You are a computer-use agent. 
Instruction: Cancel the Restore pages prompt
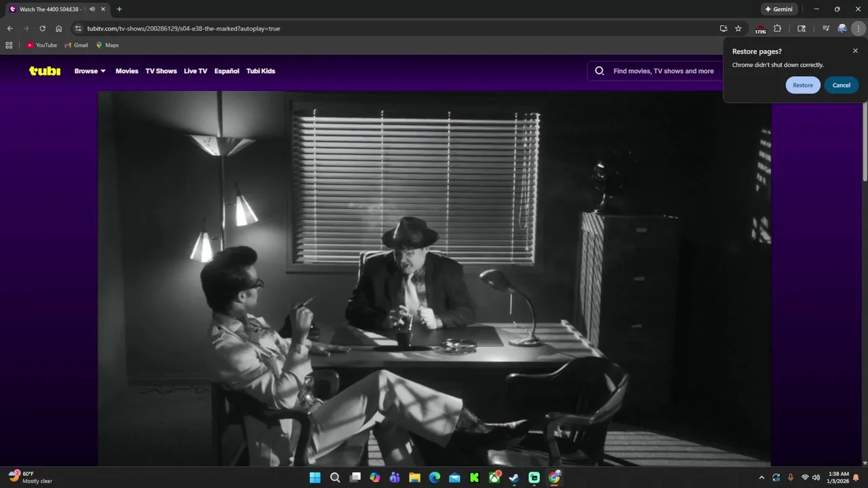842,85
